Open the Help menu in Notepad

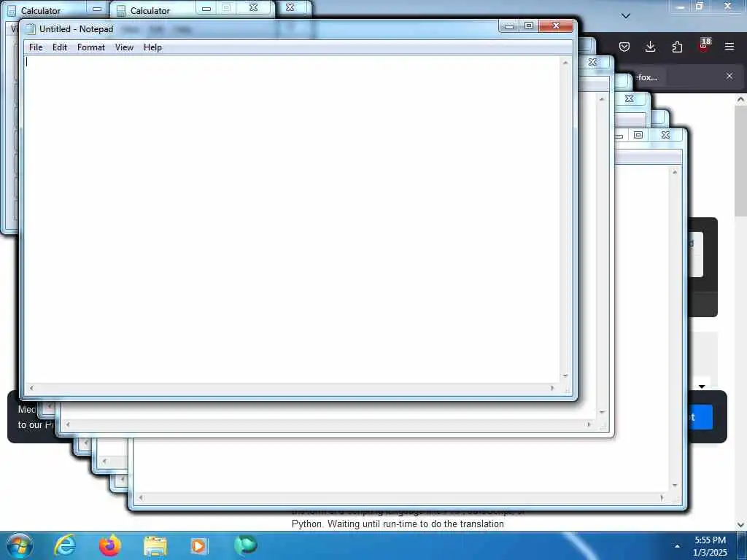[x=153, y=47]
